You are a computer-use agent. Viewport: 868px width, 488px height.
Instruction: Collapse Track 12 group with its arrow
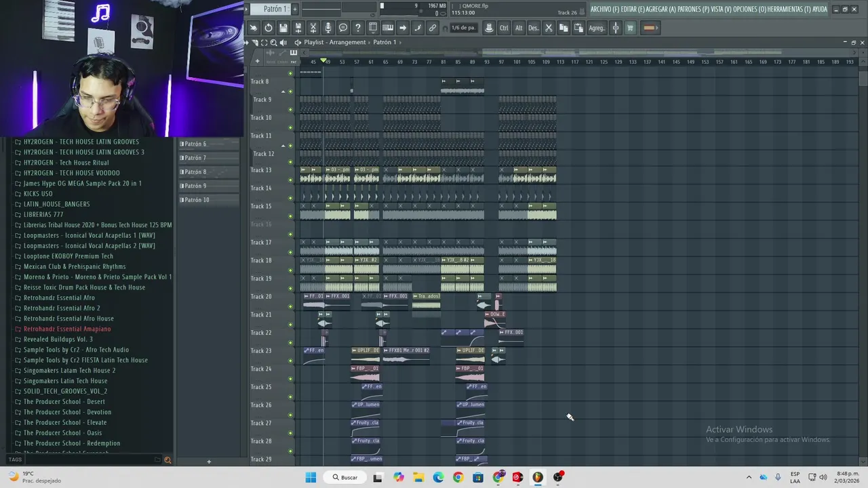pyautogui.click(x=283, y=146)
